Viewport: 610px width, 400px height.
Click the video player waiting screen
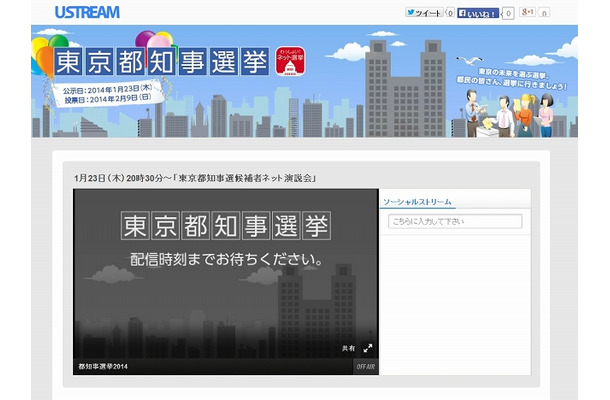[226, 300]
